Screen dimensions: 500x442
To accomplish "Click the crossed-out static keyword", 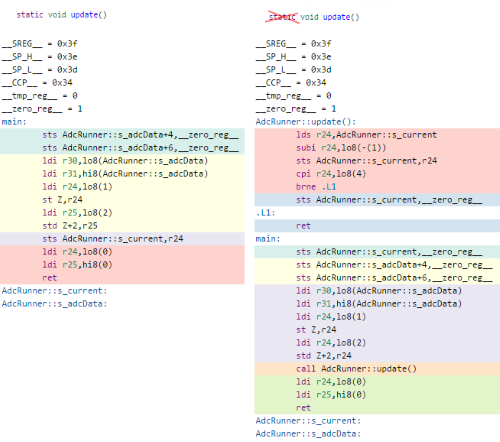I will click(282, 17).
